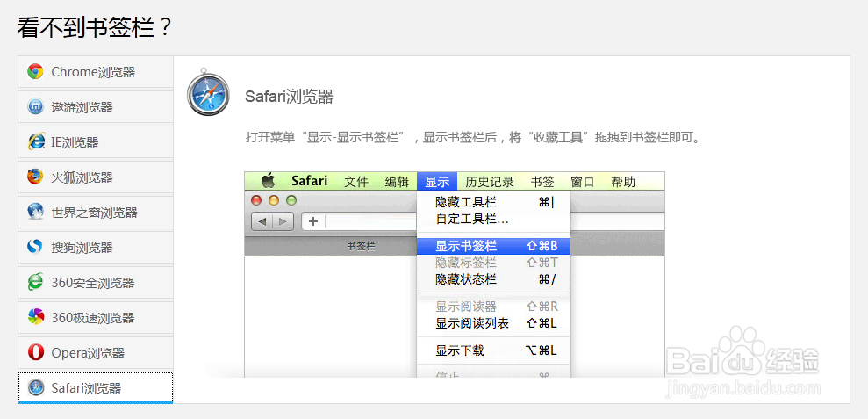
Task: Open the Opera浏览器 tab
Action: (x=96, y=352)
